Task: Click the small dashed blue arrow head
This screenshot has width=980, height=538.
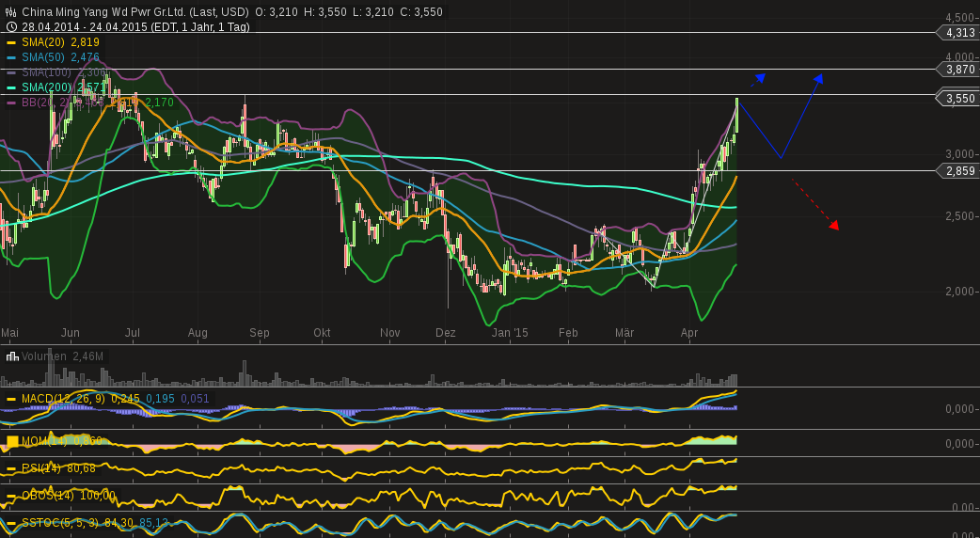Action: [x=760, y=77]
